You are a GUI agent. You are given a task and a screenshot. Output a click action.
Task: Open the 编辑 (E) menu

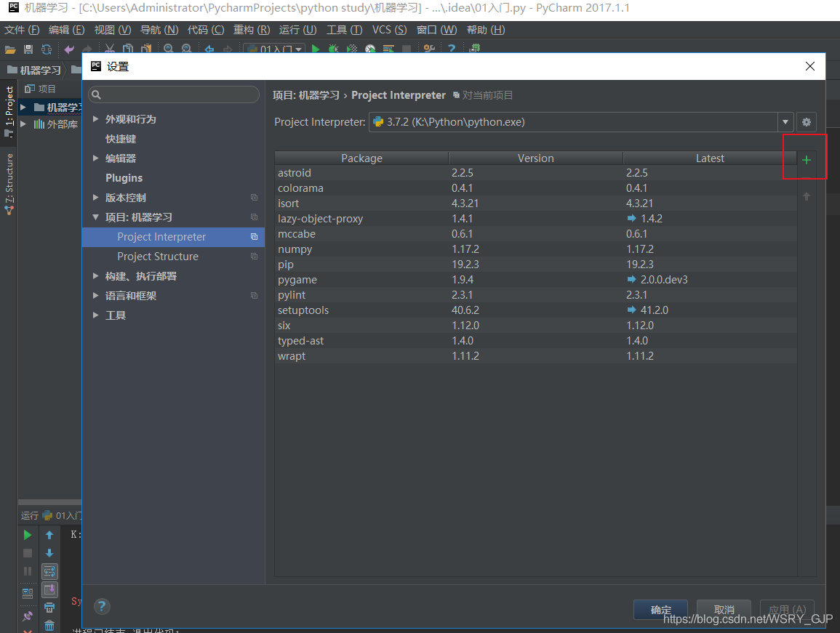coord(66,30)
